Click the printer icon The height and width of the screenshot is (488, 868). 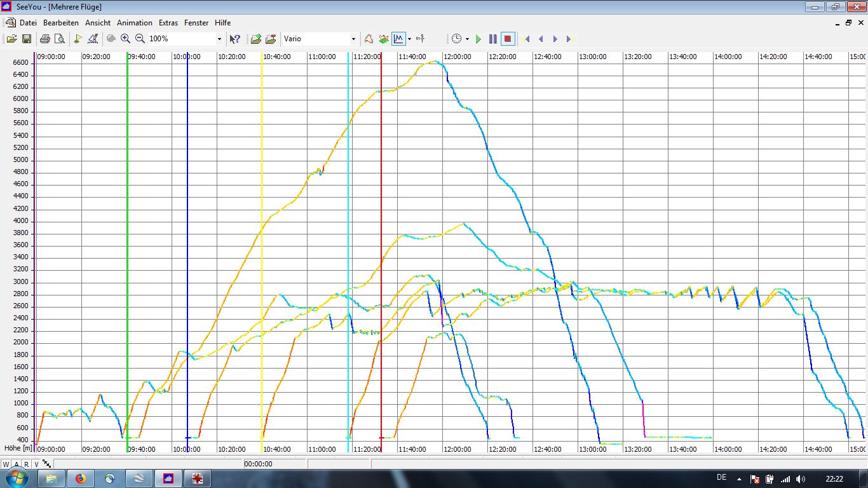pyautogui.click(x=44, y=39)
